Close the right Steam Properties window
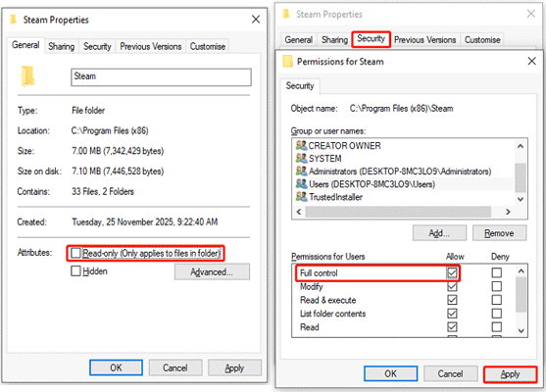The image size is (546, 392). (x=531, y=14)
